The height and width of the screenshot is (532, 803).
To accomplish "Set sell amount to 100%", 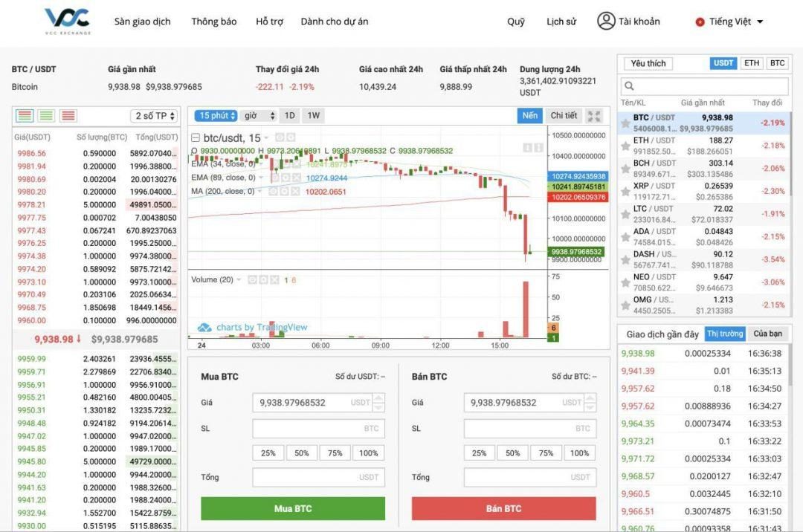I will tap(580, 453).
